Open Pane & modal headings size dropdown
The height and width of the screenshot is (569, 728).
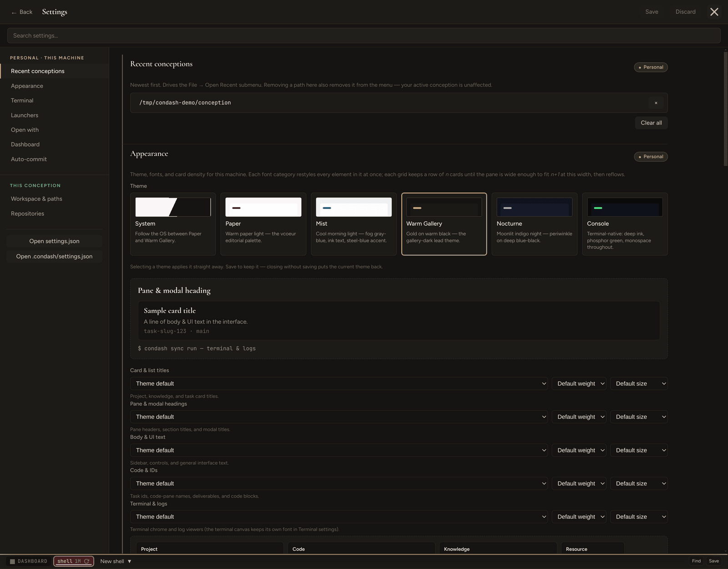pyautogui.click(x=639, y=417)
